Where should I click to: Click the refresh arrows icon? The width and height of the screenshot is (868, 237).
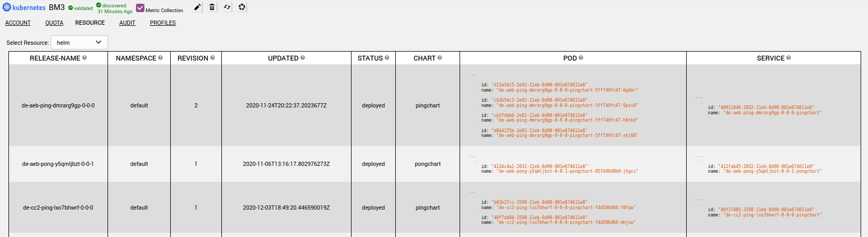click(227, 7)
